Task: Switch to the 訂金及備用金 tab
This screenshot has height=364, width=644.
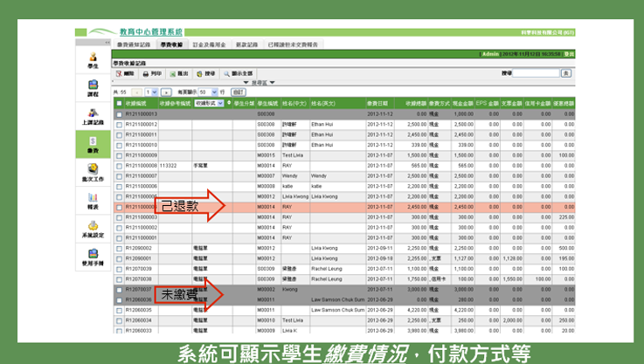Action: pyautogui.click(x=209, y=45)
